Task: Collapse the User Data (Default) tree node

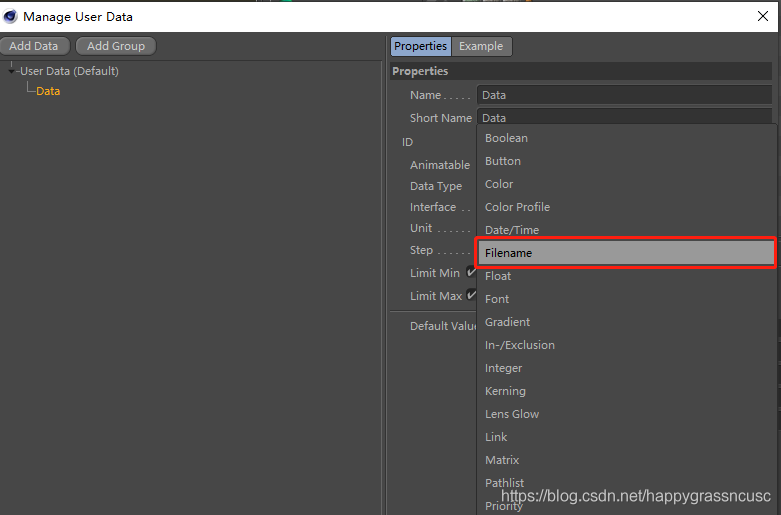Action: point(12,71)
